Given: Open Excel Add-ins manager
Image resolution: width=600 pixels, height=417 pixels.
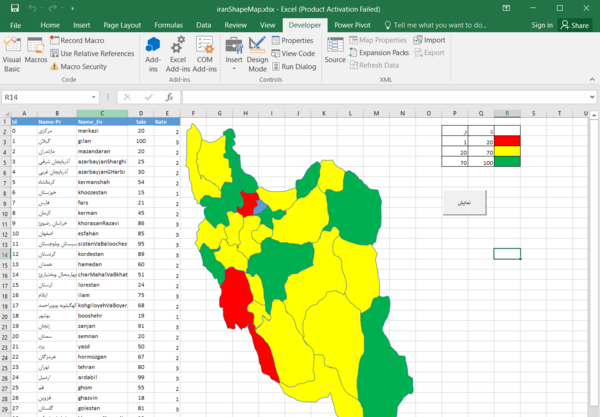Looking at the screenshot, I should 178,54.
